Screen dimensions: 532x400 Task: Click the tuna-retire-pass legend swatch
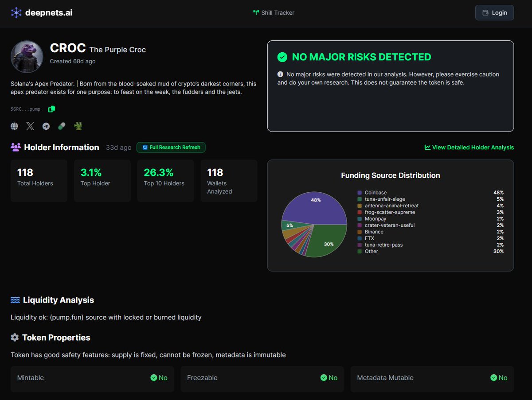tap(360, 245)
